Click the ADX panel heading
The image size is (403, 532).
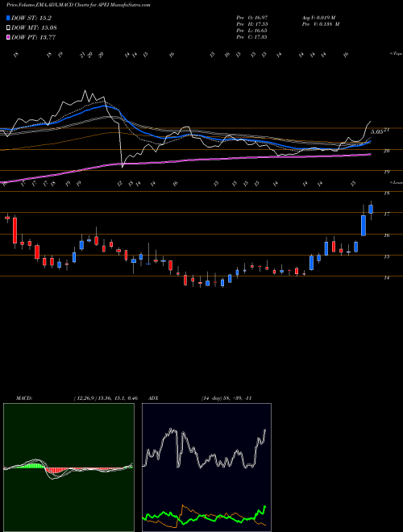click(x=154, y=398)
